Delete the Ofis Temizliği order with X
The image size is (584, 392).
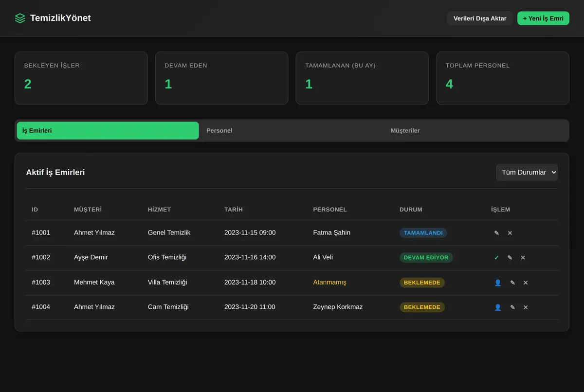523,258
